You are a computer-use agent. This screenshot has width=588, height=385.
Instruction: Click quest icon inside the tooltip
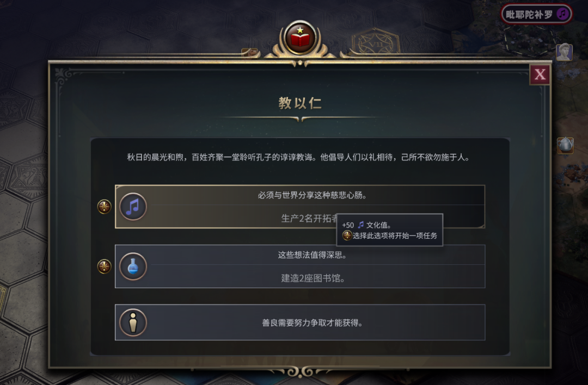click(347, 235)
